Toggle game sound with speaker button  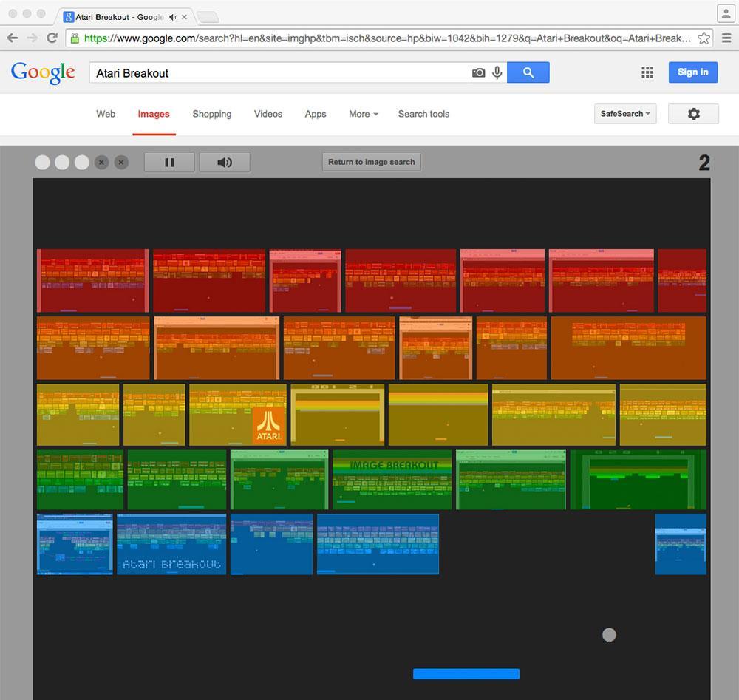pyautogui.click(x=225, y=162)
